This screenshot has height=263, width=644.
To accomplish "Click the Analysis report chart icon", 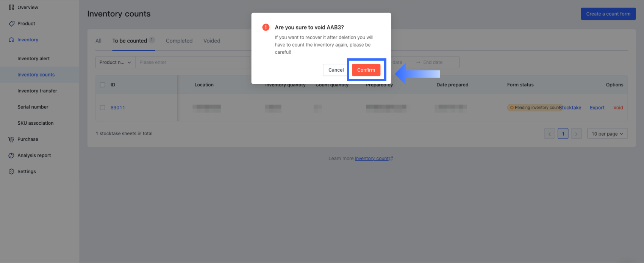I will [11, 155].
